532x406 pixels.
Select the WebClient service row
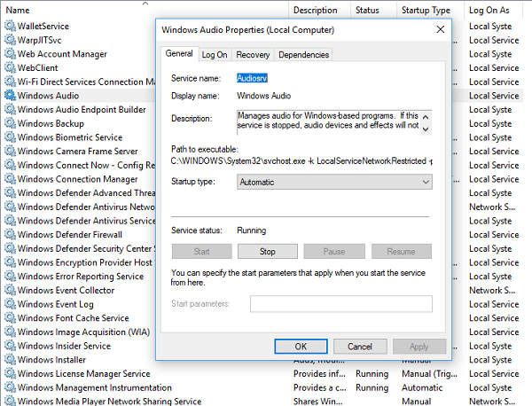coord(37,68)
